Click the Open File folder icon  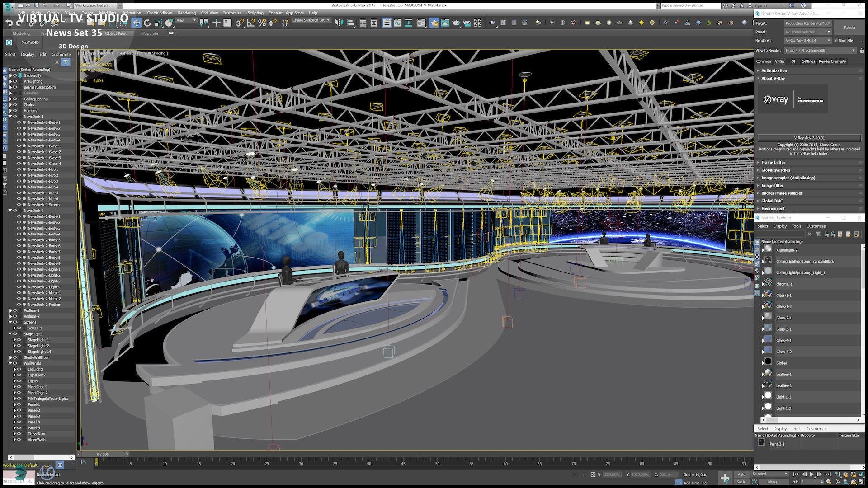pos(28,5)
